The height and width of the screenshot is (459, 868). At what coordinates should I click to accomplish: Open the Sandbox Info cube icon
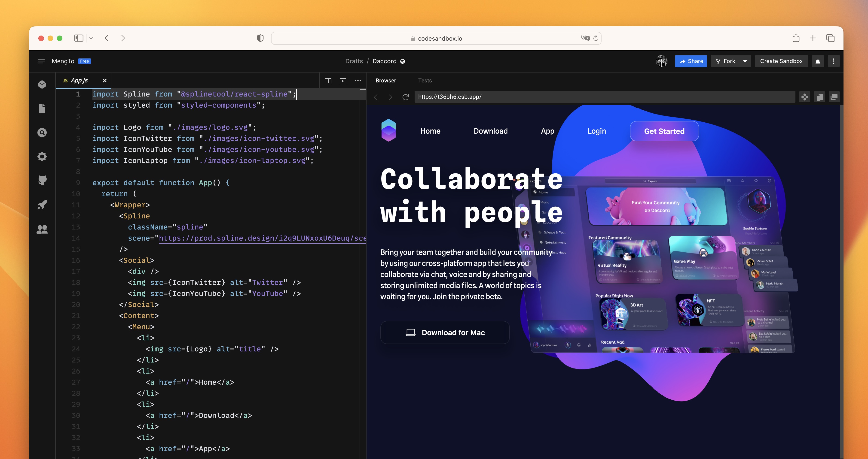pos(42,84)
